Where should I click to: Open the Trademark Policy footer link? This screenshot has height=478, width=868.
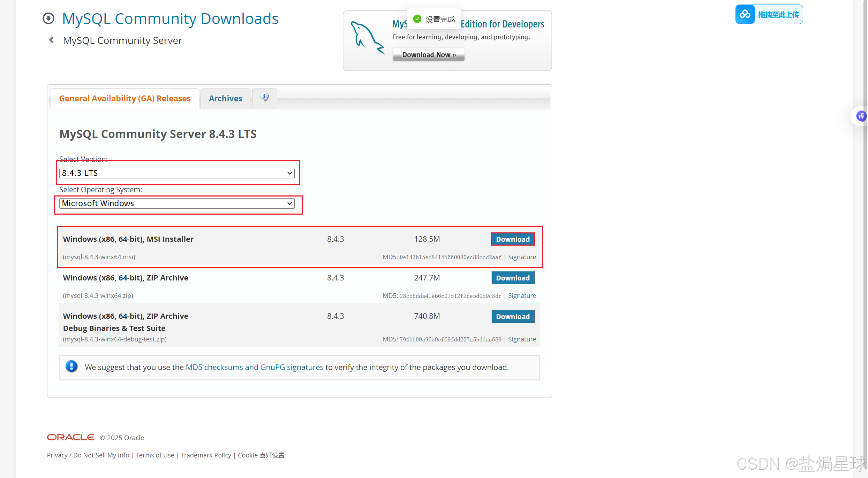206,455
